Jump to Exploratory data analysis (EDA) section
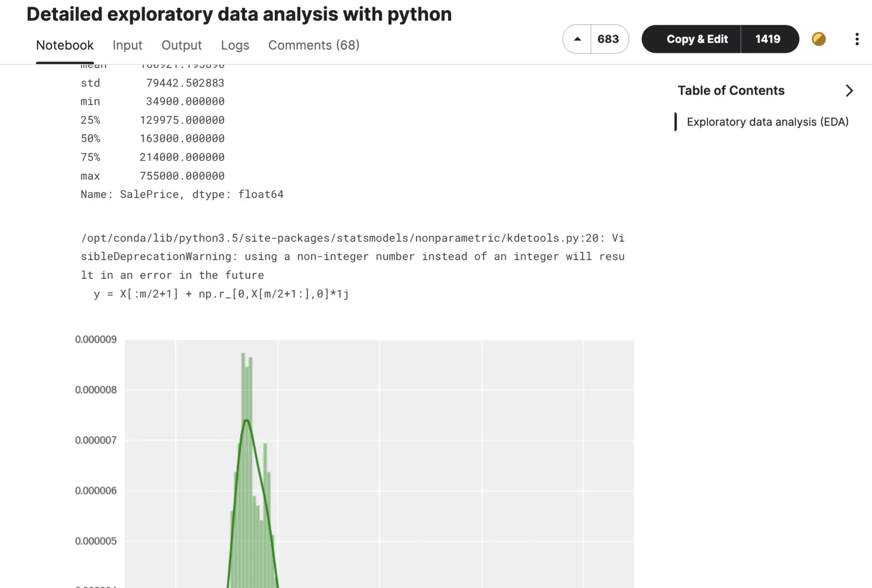 (x=767, y=122)
